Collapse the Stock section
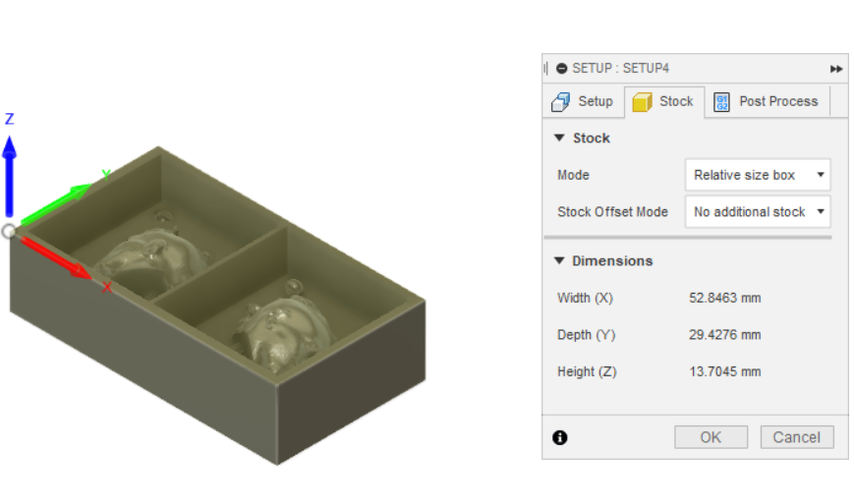This screenshot has width=854, height=504. 559,139
